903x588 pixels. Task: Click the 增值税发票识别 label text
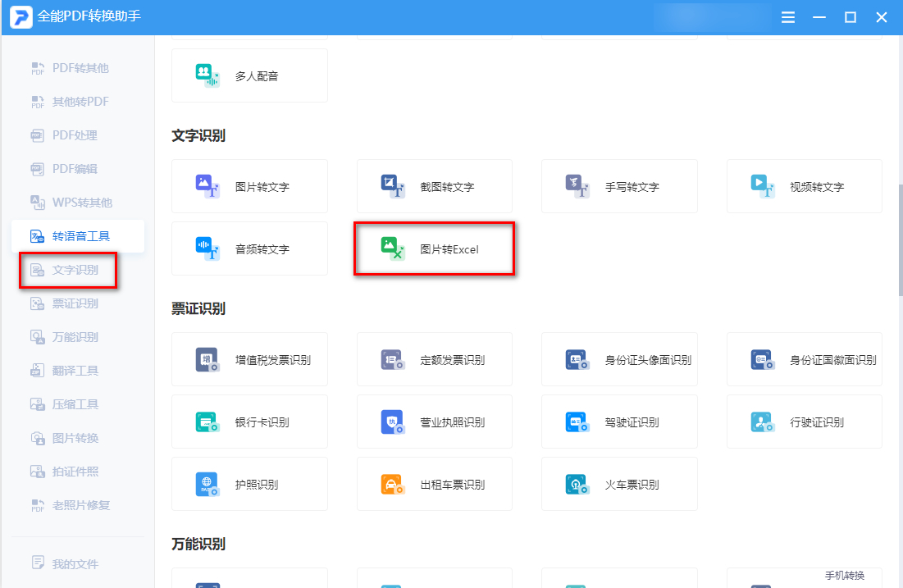coord(273,360)
